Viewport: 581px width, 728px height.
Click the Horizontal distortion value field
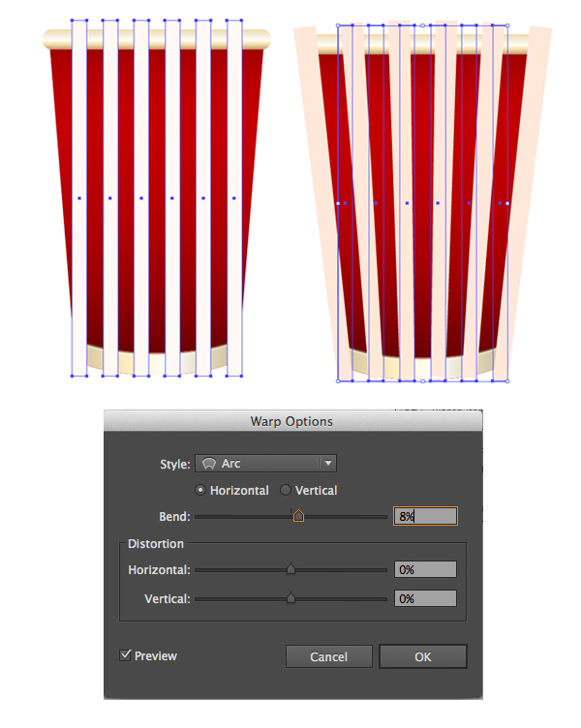[425, 569]
